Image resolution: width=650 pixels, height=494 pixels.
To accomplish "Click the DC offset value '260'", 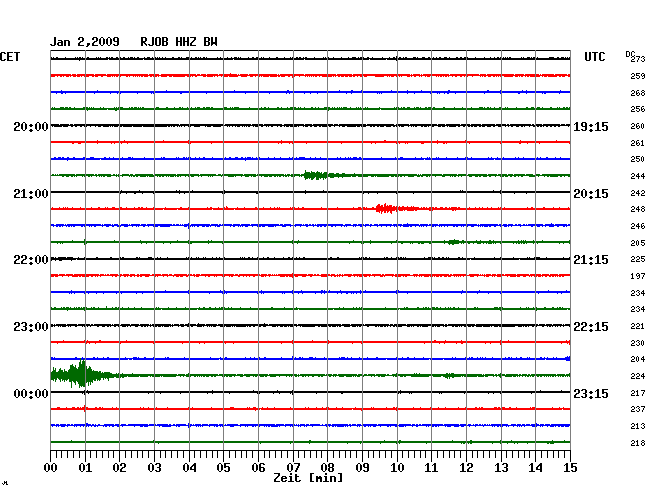I will pos(638,126).
